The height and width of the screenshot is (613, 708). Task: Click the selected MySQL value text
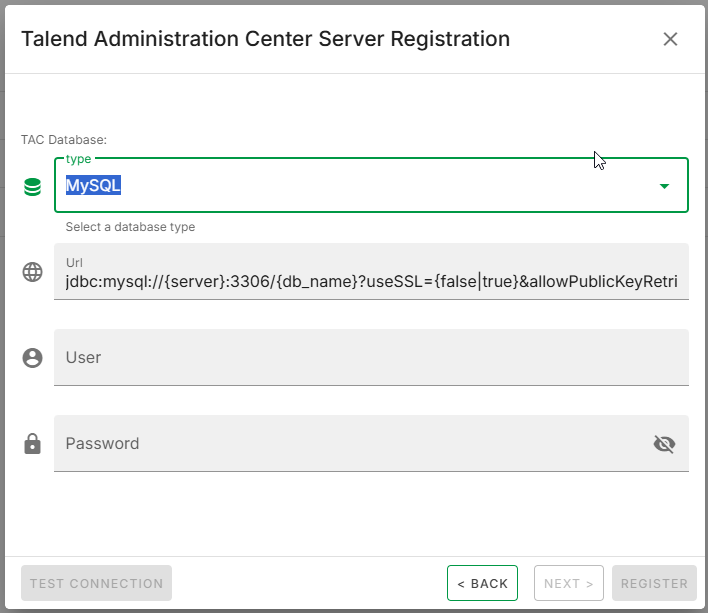(94, 186)
